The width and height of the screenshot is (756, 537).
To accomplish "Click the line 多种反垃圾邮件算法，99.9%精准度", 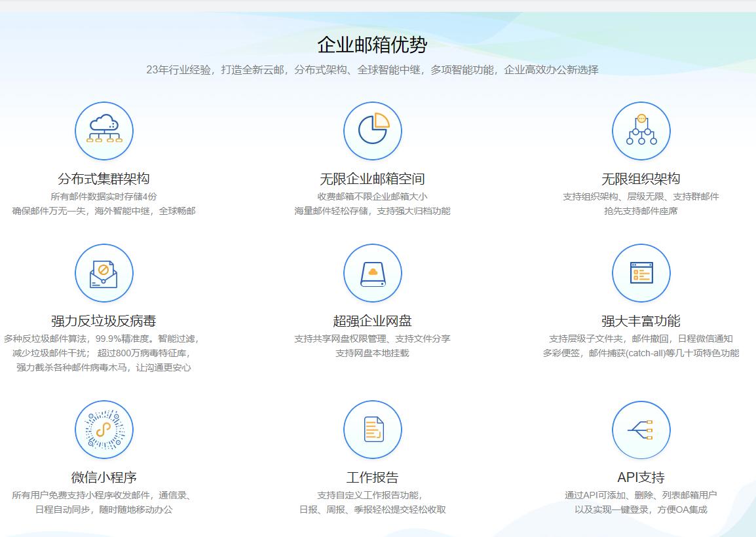I will [x=79, y=339].
